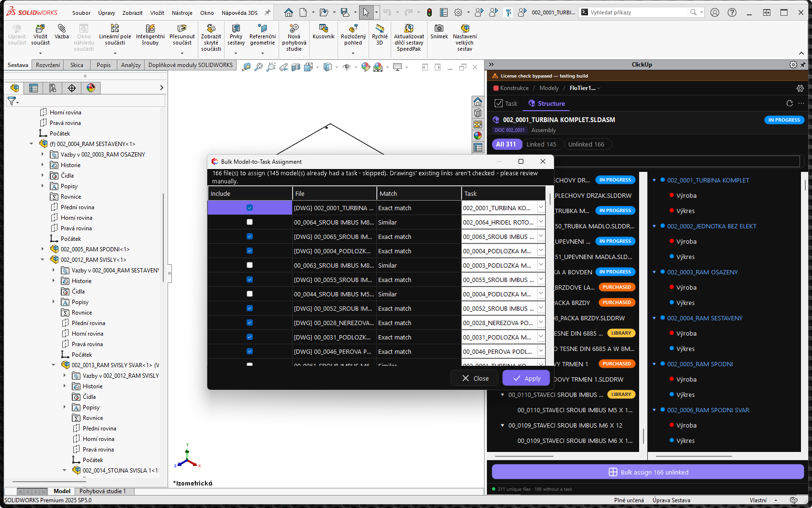Check Include for 00_0063_SROUB IMBUS row
Screen dimensions: 812x508
pyautogui.click(x=249, y=265)
